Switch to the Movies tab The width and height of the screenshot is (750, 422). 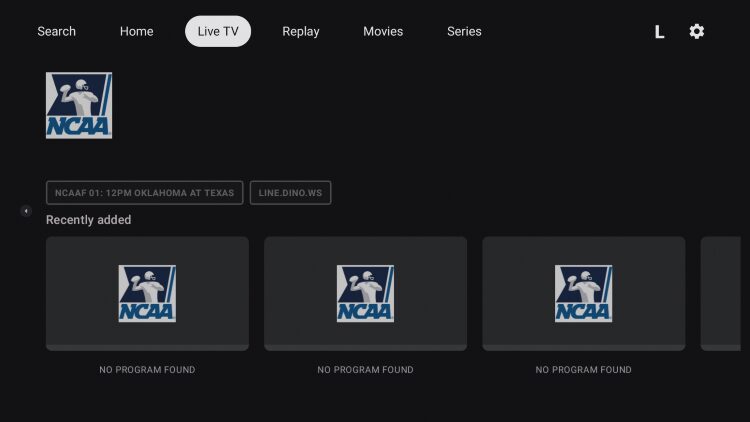[x=383, y=32]
